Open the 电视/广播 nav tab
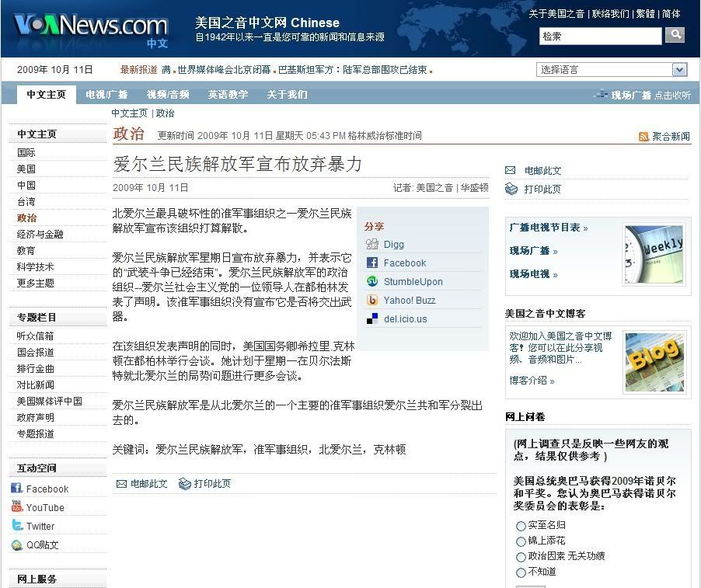Image resolution: width=701 pixels, height=588 pixels. 106,95
